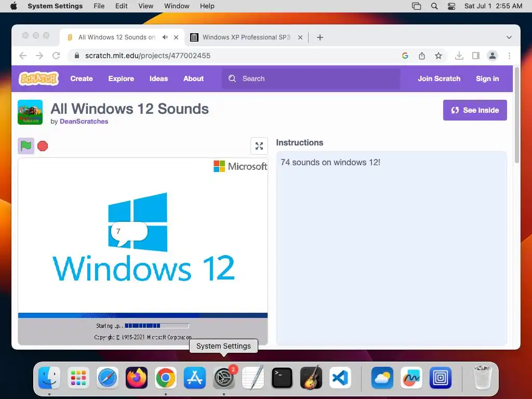Switch to Windows XP Professional SP3 tab

click(246, 37)
